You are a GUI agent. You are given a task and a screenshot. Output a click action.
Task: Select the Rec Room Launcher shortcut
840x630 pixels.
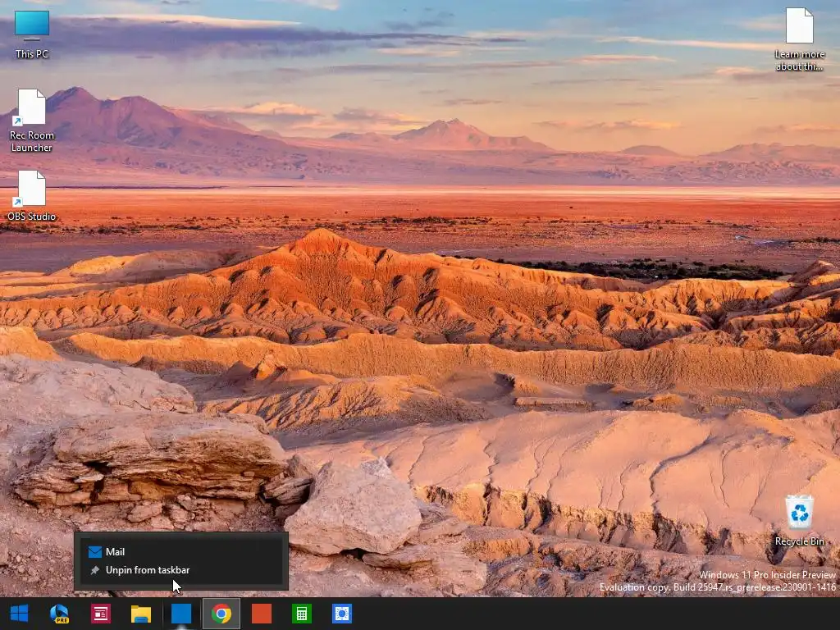pos(32,121)
